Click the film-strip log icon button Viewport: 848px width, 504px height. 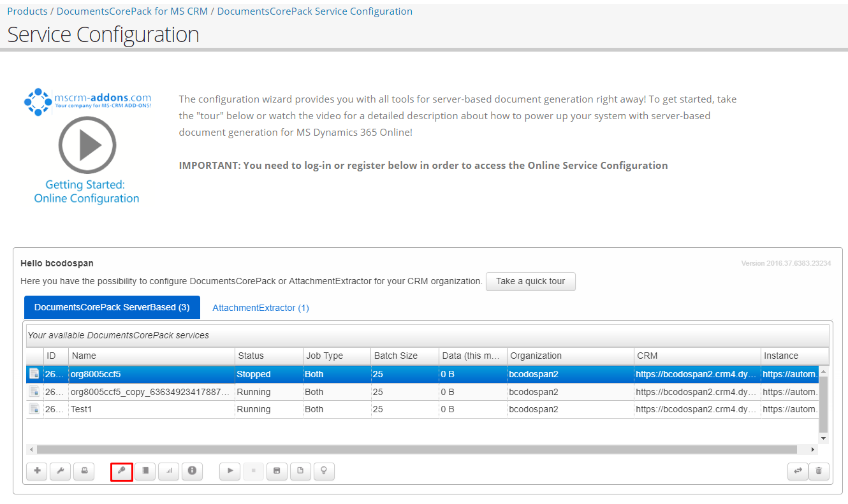(145, 471)
